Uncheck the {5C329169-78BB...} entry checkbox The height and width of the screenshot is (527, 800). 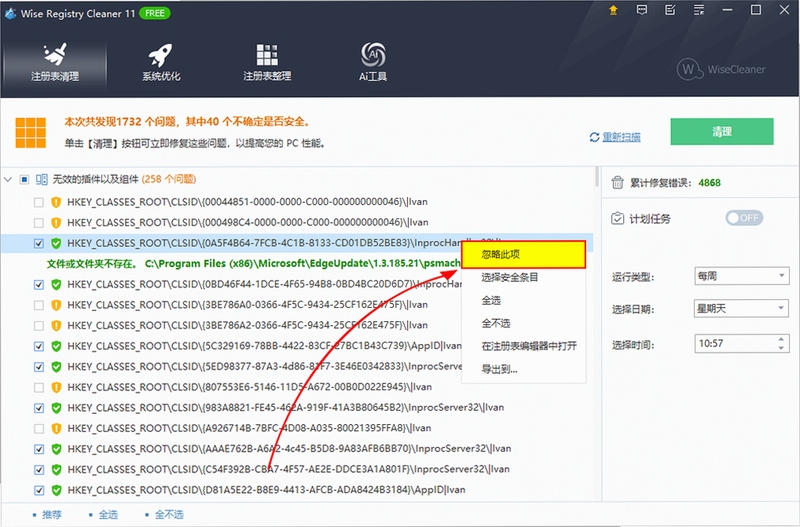39,346
